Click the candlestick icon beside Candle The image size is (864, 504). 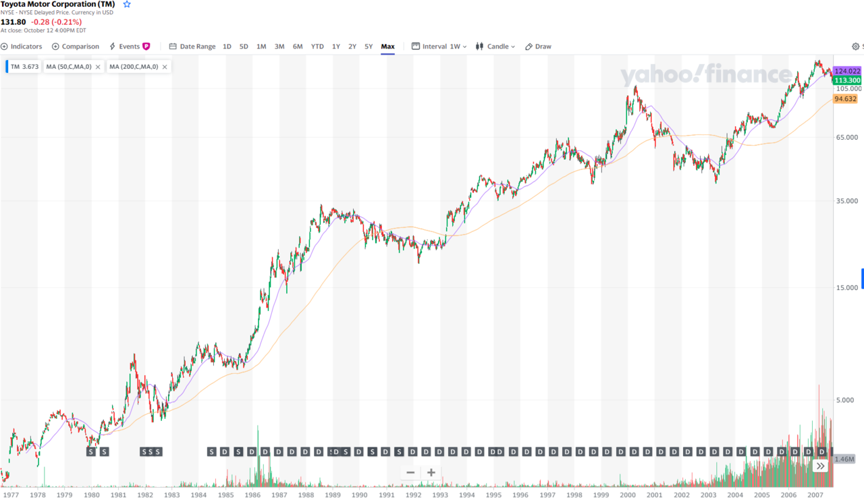click(479, 47)
